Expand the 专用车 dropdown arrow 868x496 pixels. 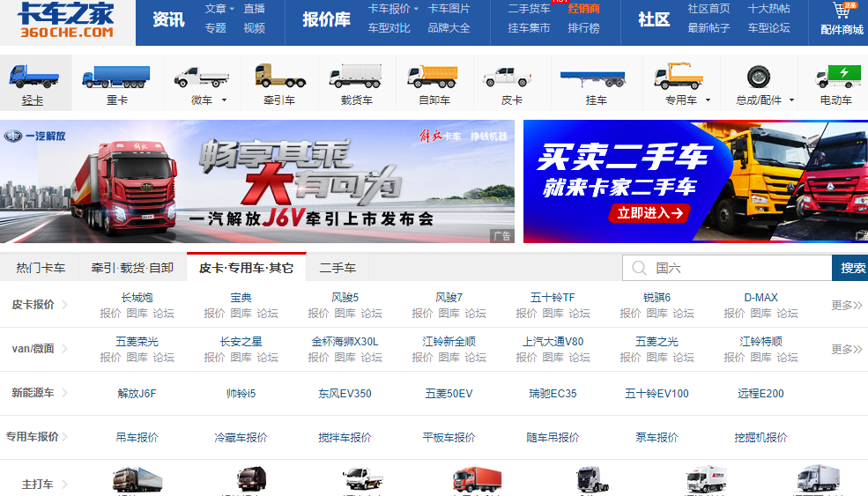(x=708, y=100)
